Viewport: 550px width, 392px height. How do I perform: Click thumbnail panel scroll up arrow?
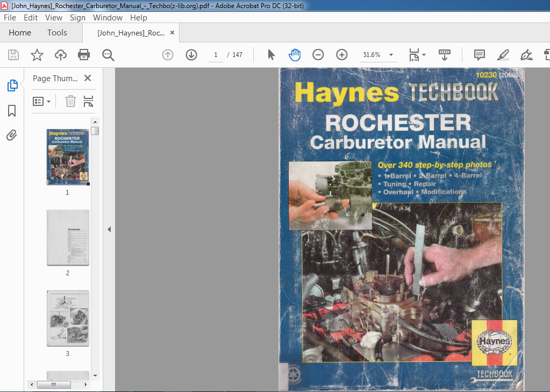tap(95, 122)
